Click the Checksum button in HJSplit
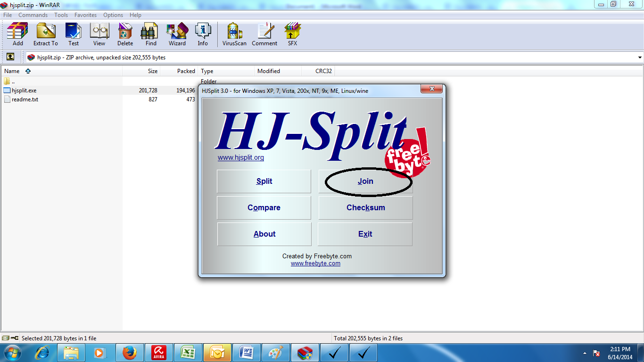 pos(365,207)
